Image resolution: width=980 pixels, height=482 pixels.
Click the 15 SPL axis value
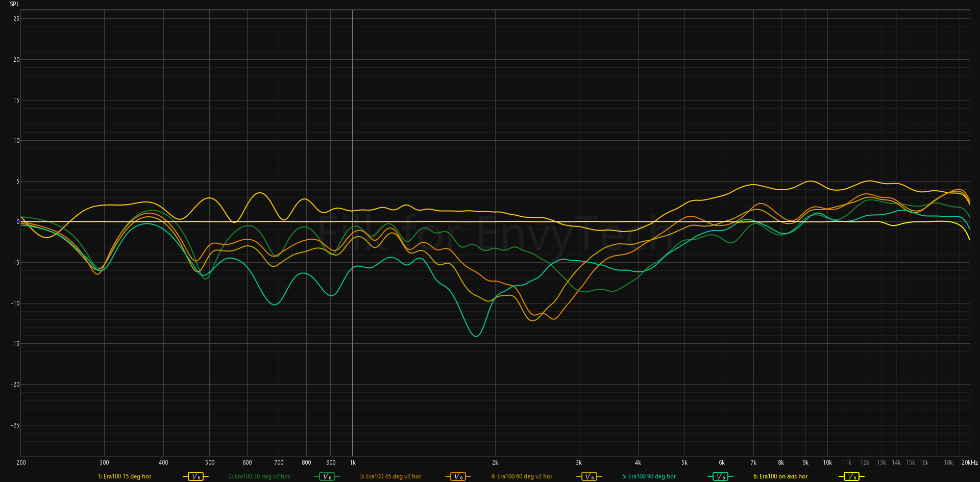(x=16, y=100)
